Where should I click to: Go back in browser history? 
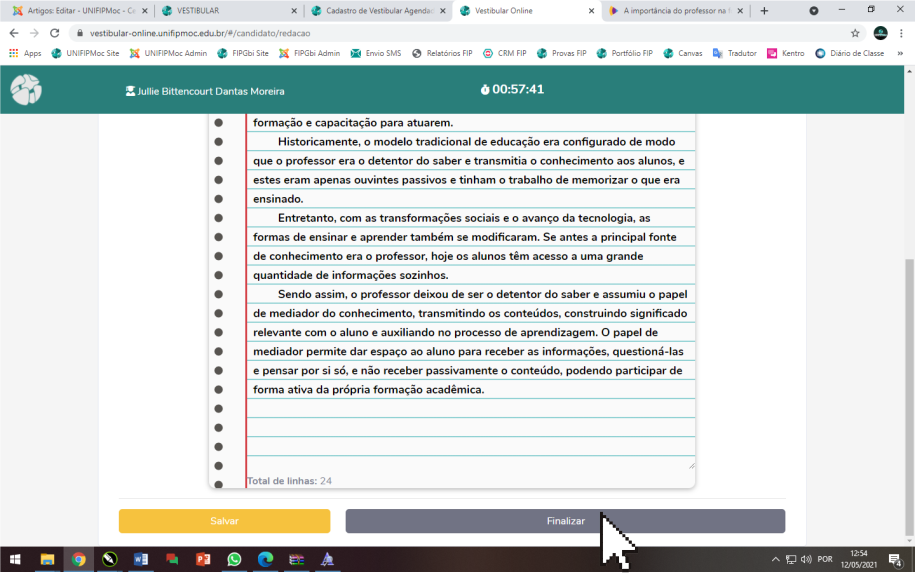click(x=14, y=33)
